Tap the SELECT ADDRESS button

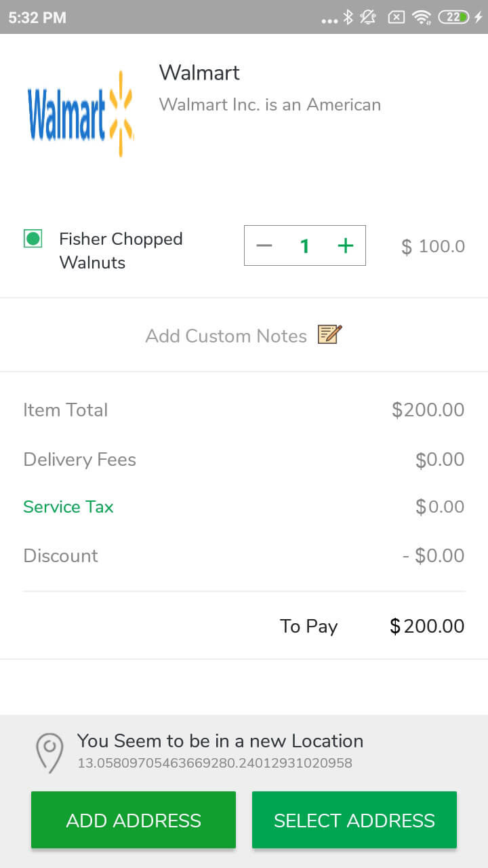[x=354, y=819]
